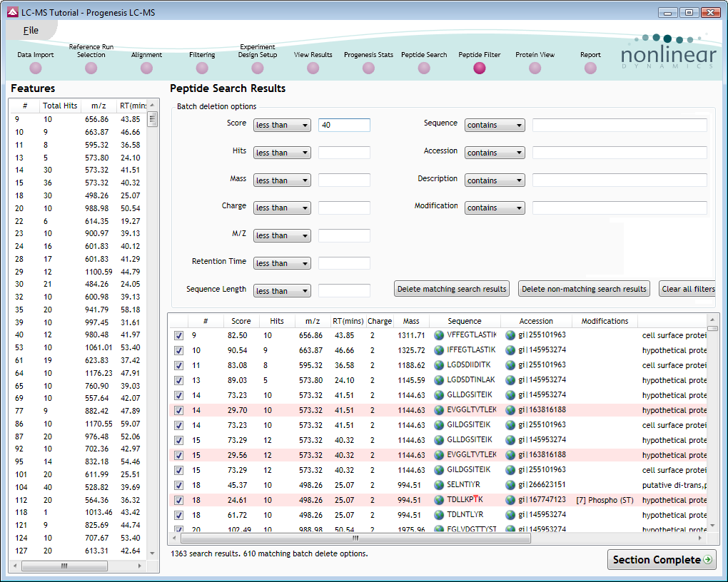This screenshot has height=582, width=728.
Task: Click globe icon beside sequence SELNTIYR
Action: (x=439, y=485)
